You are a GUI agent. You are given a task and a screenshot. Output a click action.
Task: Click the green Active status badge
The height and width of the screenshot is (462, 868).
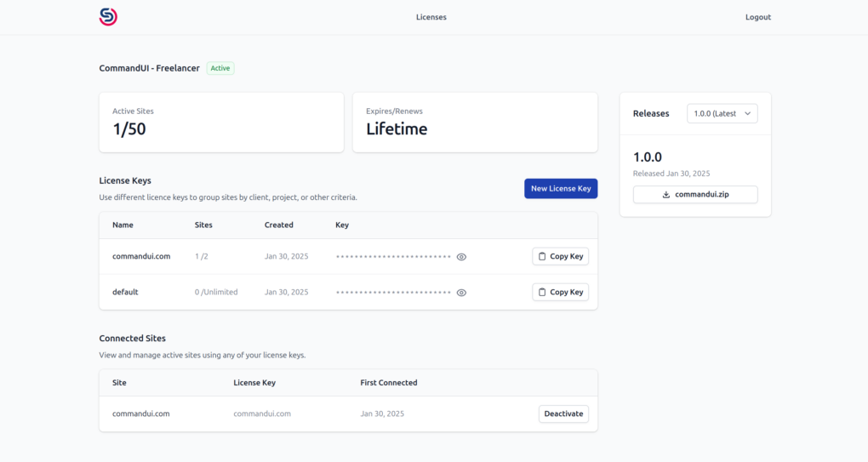tap(220, 68)
